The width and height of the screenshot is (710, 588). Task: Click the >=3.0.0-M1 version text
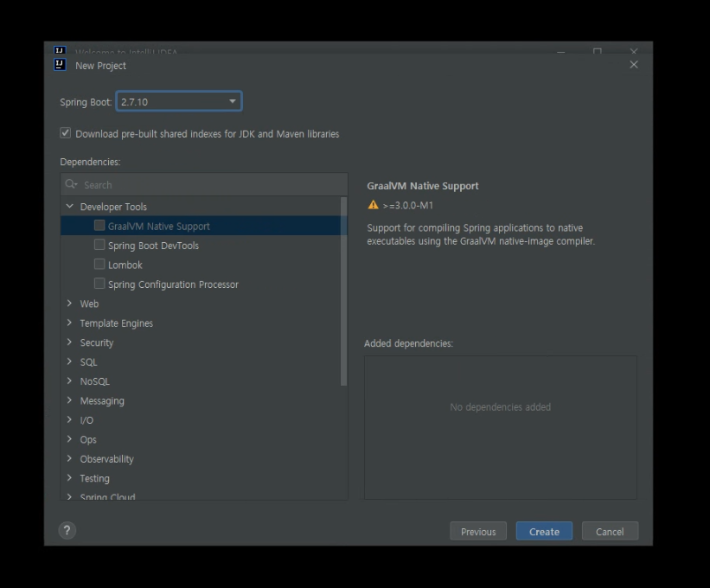point(408,206)
